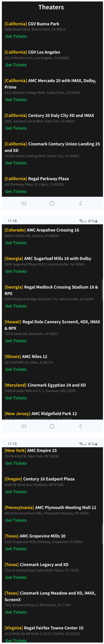The height and width of the screenshot is (644, 104).
Task: Tap the home icon below AMC Ridgefield Park 12
Action: pyautogui.click(x=52, y=426)
